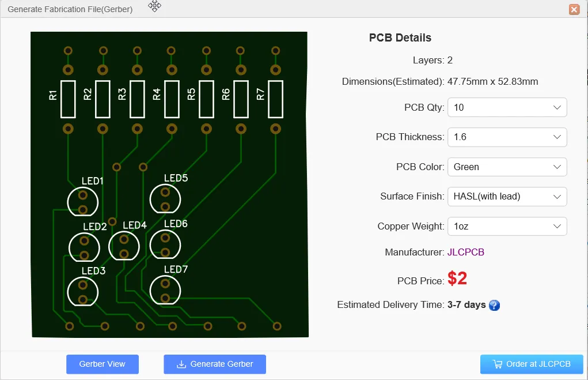Expand the PCB Thickness dropdown
The height and width of the screenshot is (380, 588).
click(x=507, y=137)
